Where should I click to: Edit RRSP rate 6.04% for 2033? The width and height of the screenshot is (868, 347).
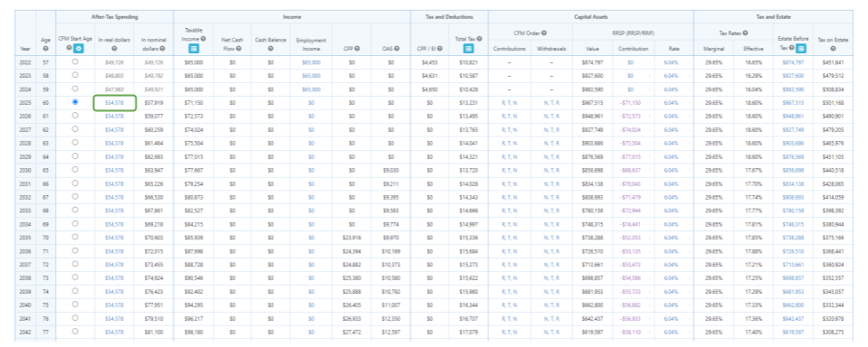point(671,211)
